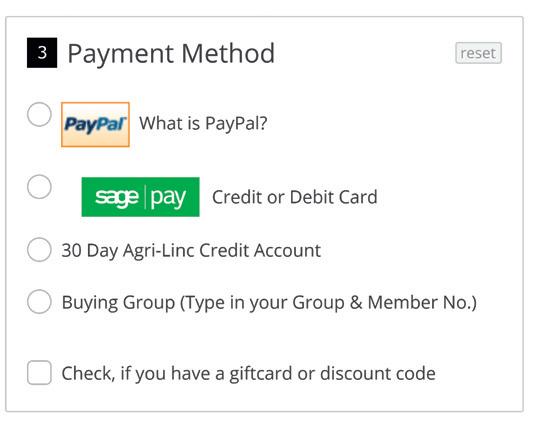Choose the Sage Pay radio button
Image resolution: width=535 pixels, height=421 pixels.
tap(39, 187)
